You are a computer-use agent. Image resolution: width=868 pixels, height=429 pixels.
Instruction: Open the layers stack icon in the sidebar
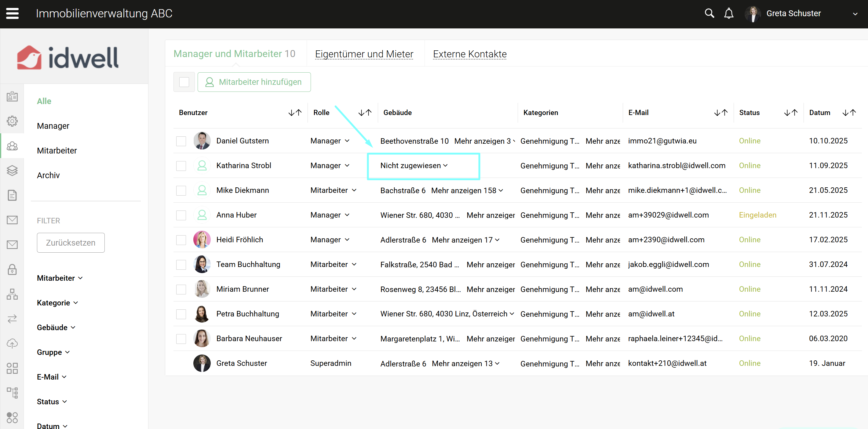coord(12,171)
